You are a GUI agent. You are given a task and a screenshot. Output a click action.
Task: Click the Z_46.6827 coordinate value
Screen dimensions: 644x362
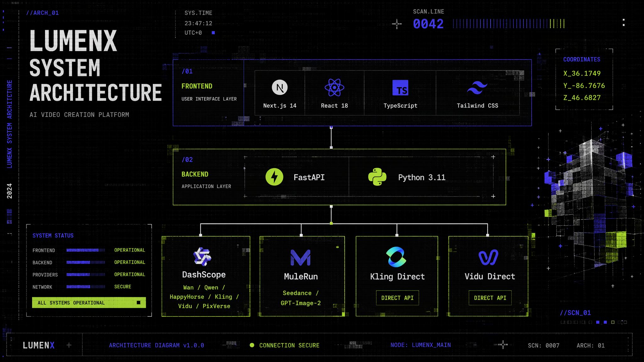pyautogui.click(x=582, y=98)
